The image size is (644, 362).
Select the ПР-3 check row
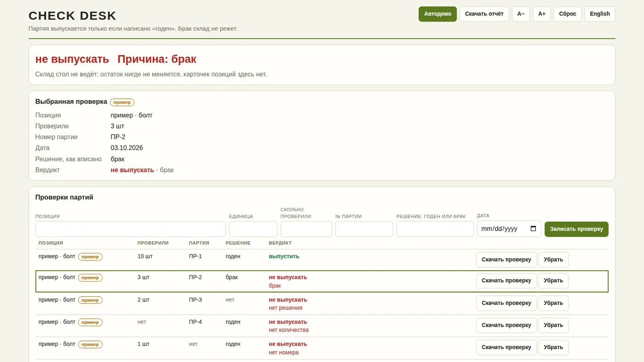[x=322, y=304]
